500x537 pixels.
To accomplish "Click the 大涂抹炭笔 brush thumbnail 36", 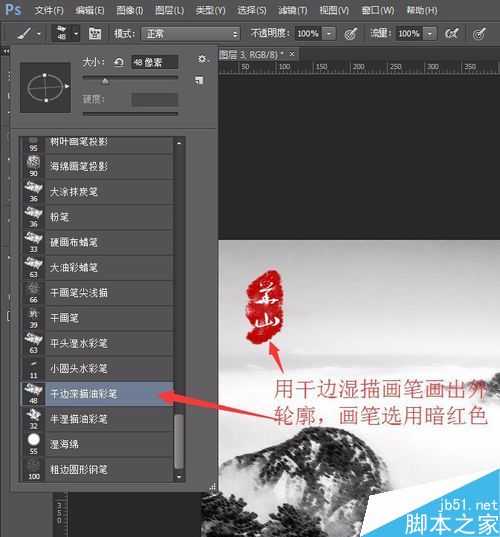I will tap(33, 192).
